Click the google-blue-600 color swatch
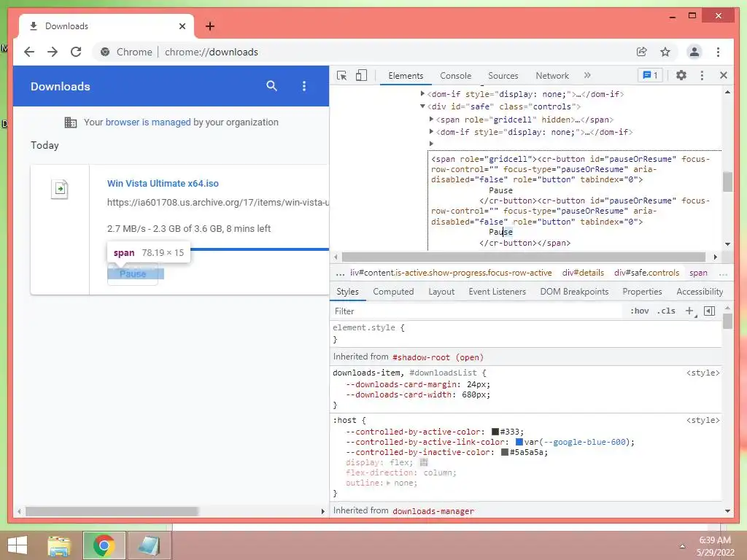Viewport: 747px width, 560px height. (519, 442)
